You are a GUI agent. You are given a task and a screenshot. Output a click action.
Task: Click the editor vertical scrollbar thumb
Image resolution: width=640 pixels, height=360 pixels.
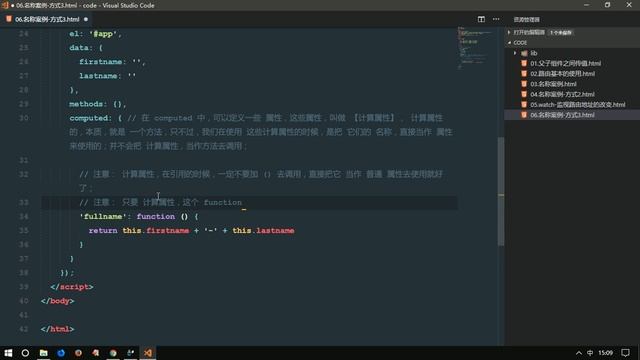[x=501, y=192]
